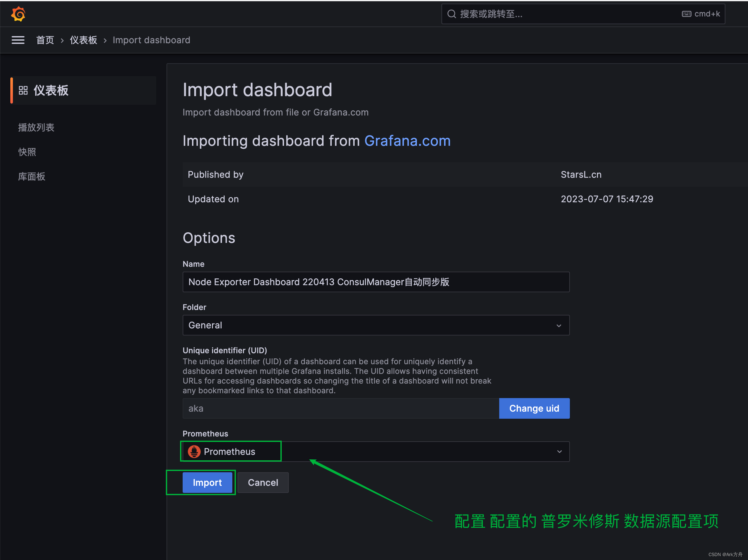
Task: Click the dashboards grid icon in sidebar
Action: click(x=23, y=90)
